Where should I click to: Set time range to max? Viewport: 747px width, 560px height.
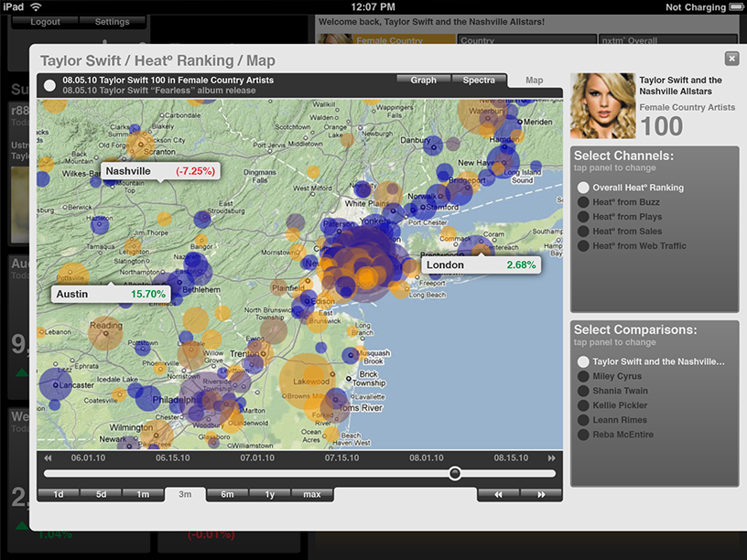pyautogui.click(x=312, y=494)
